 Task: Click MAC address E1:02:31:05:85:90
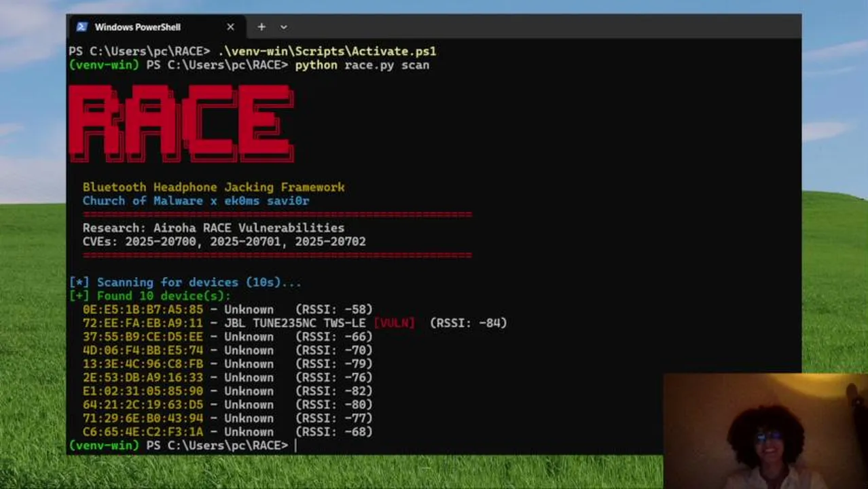coord(143,391)
